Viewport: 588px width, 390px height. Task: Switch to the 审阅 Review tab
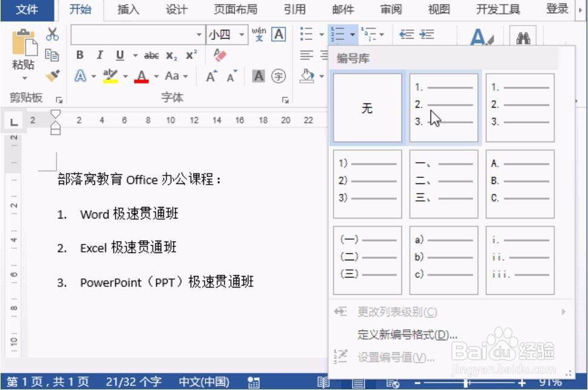coord(391,9)
